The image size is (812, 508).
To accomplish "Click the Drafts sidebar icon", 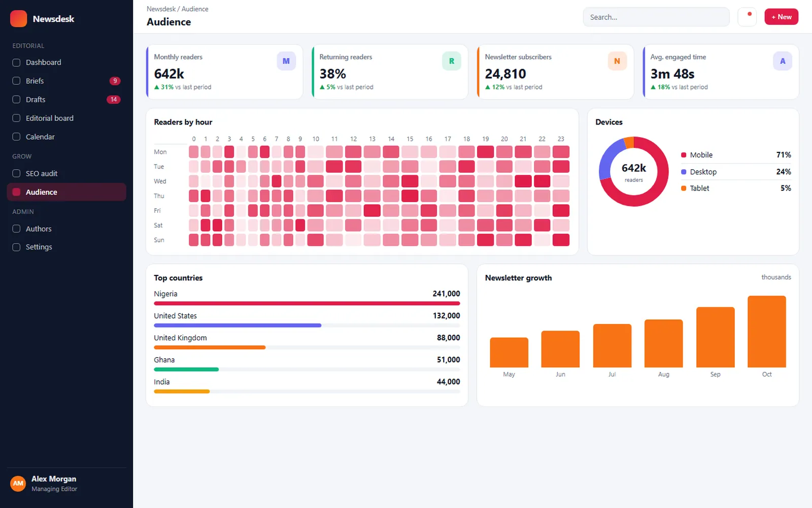I will [x=16, y=100].
